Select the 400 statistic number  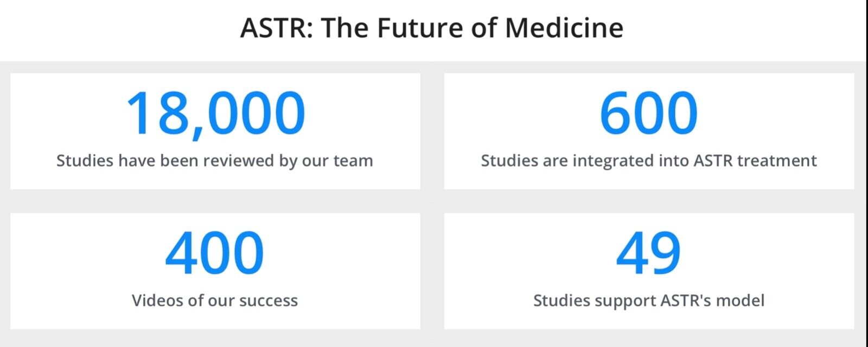[215, 253]
